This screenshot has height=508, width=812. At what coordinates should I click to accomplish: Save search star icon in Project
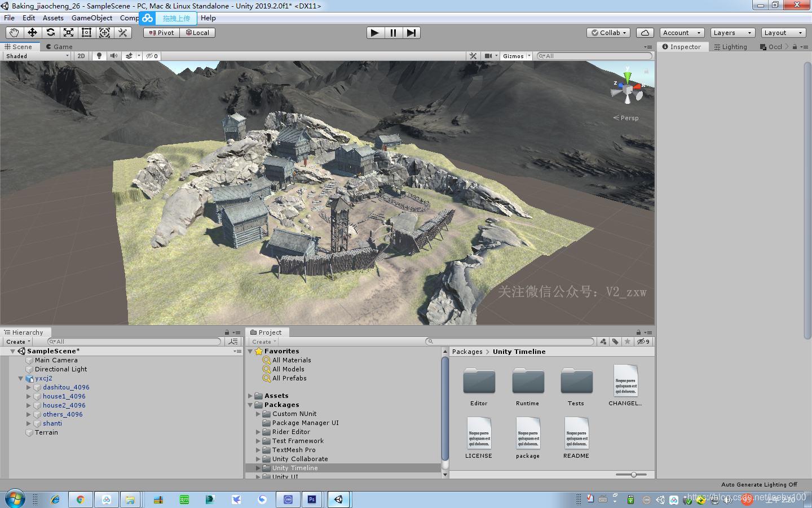tap(628, 341)
